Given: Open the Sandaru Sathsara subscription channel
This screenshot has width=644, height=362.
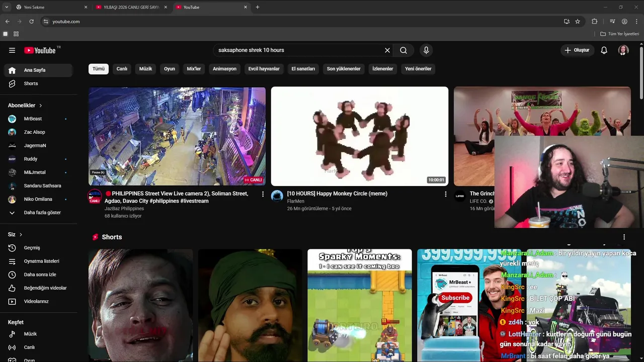Looking at the screenshot, I should (x=38, y=186).
